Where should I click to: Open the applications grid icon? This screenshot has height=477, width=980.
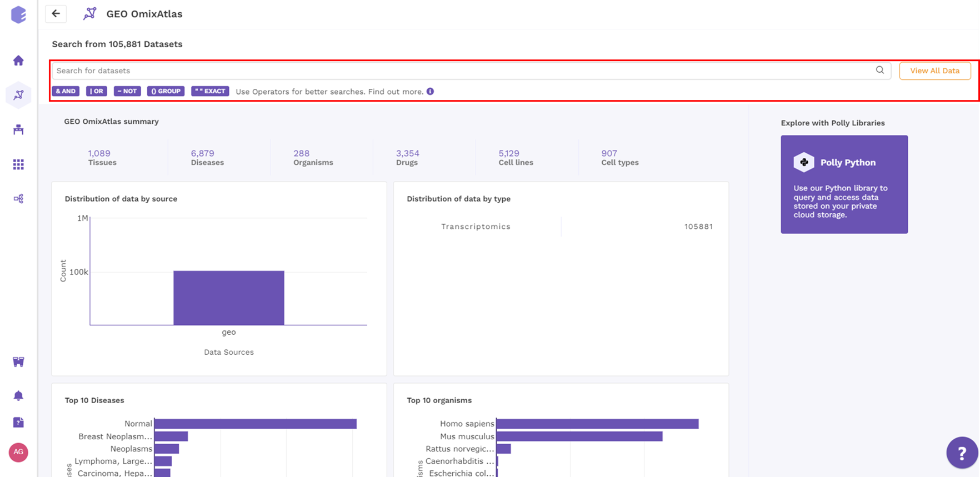click(18, 164)
